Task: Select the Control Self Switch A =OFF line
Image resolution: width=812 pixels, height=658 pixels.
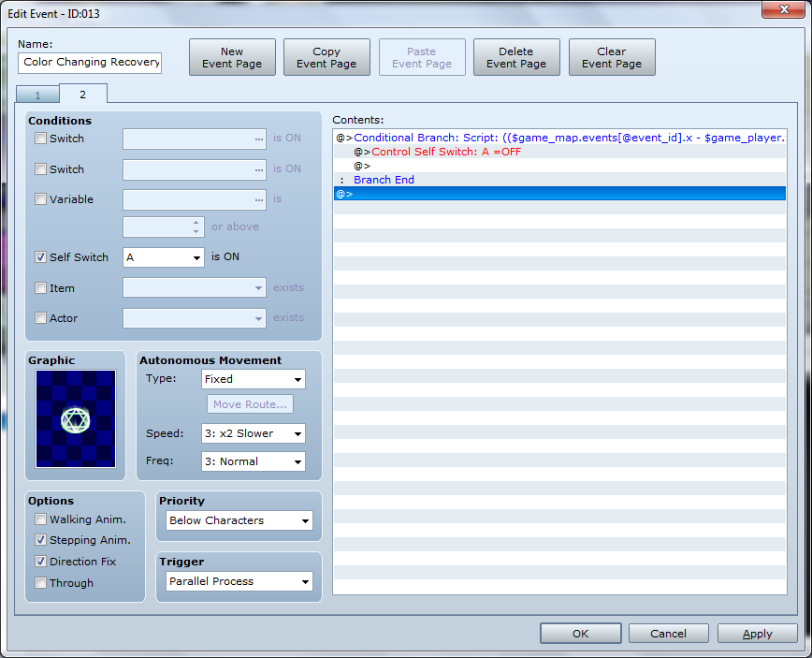Action: click(559, 152)
